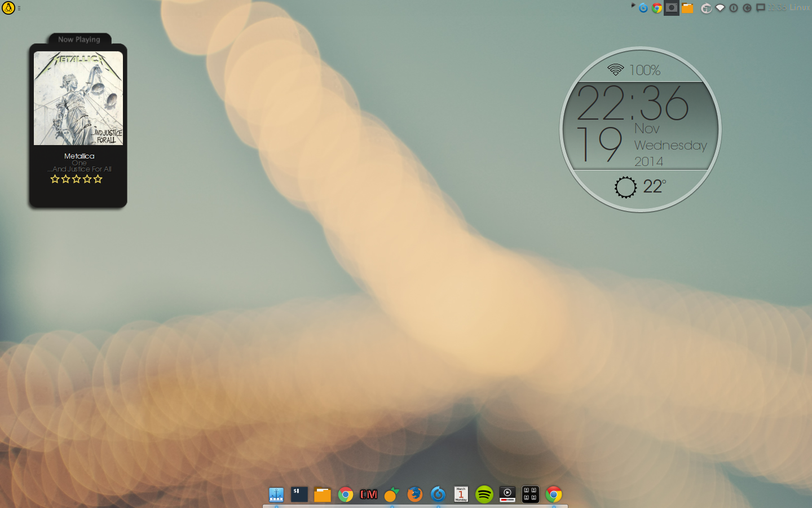
Task: Select the Now Playing widget tab
Action: pyautogui.click(x=79, y=40)
